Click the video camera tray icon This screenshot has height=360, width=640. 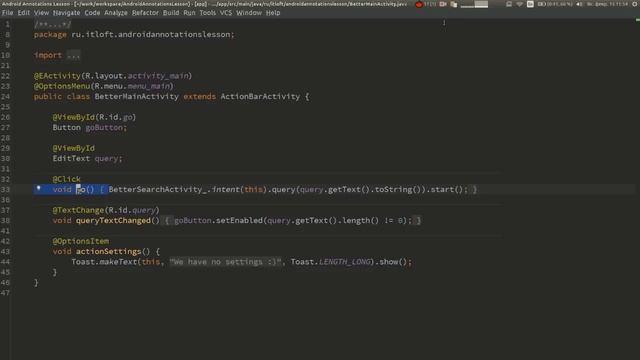coord(443,4)
